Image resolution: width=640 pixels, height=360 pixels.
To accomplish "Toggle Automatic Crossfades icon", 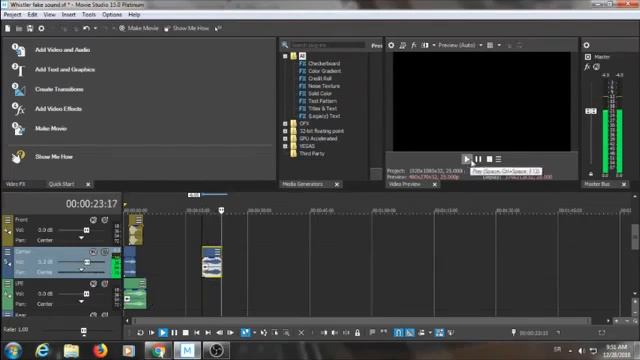I will pos(410,333).
